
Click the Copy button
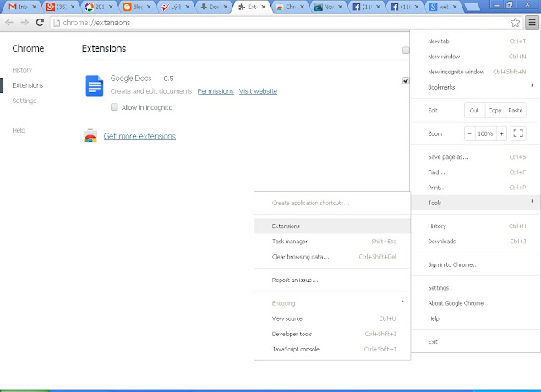point(495,111)
